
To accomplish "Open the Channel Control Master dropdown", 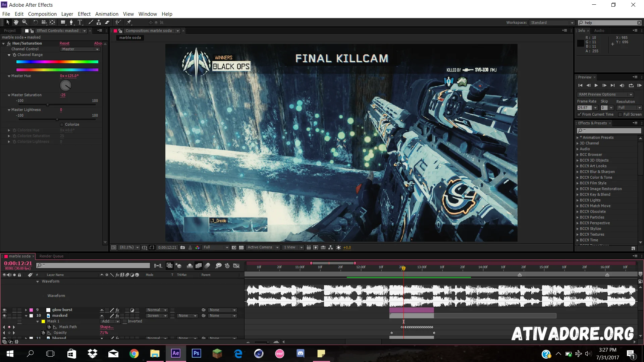I will pos(80,49).
